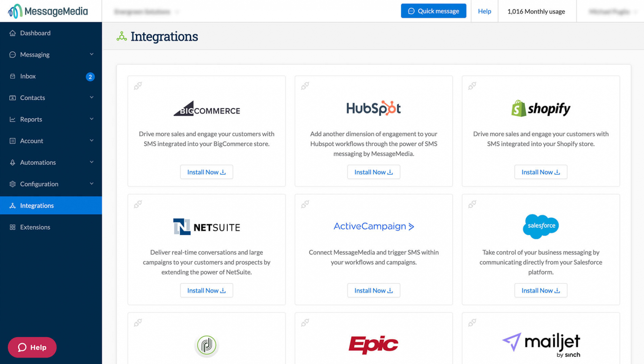This screenshot has width=644, height=364.
Task: Click the Account icon in sidebar
Action: coord(13,141)
